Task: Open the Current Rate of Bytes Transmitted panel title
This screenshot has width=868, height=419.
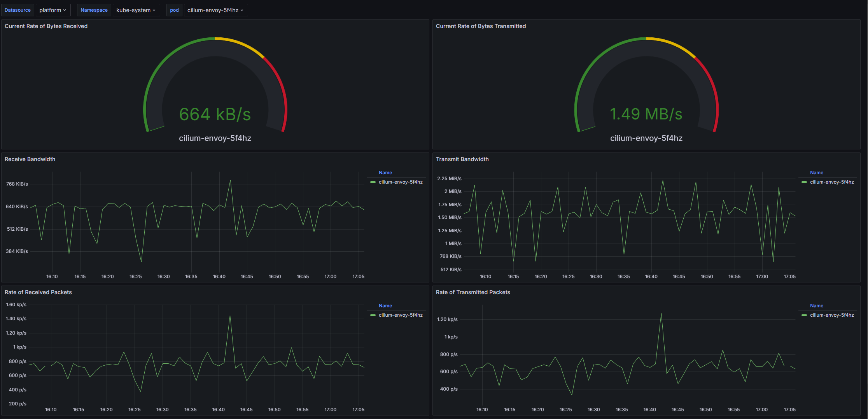Action: coord(481,26)
